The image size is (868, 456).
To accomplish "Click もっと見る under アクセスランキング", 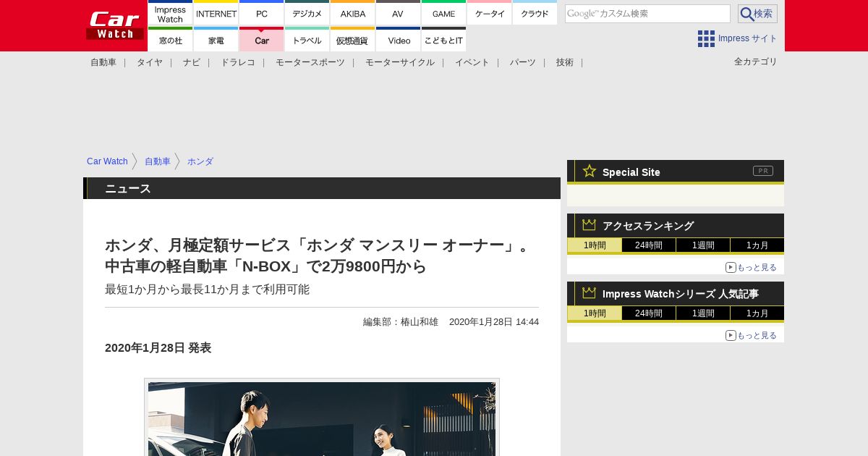I will (752, 267).
